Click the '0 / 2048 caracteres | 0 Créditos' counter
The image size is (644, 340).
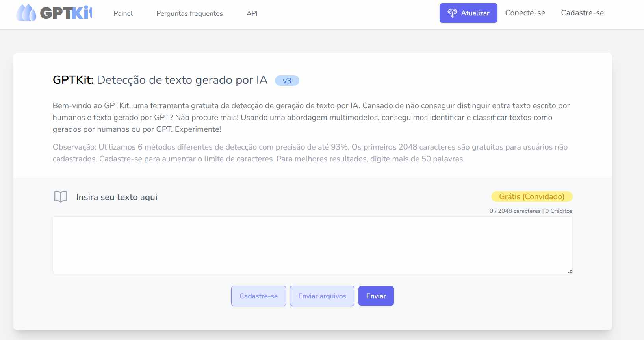pyautogui.click(x=531, y=211)
